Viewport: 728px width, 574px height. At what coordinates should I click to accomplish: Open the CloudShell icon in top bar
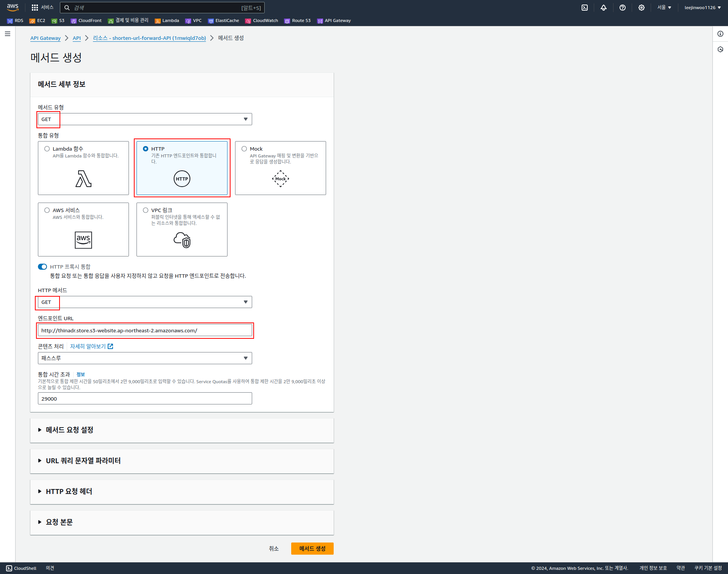pos(585,8)
